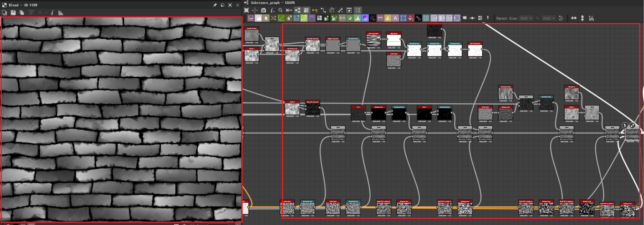Pin the Blend 2D view panel

click(215, 5)
